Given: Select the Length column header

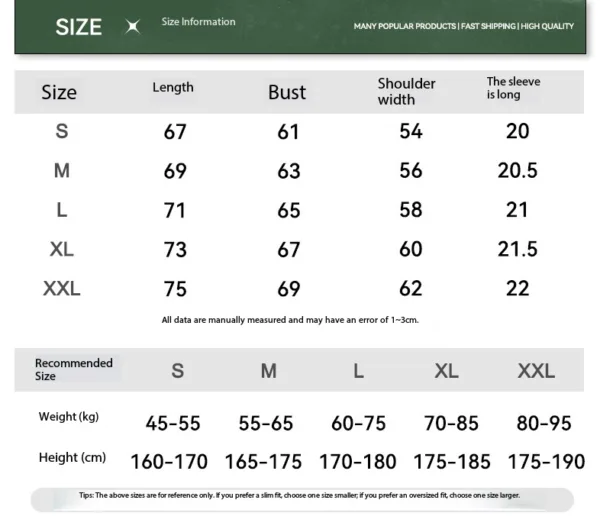Looking at the screenshot, I should [x=173, y=88].
